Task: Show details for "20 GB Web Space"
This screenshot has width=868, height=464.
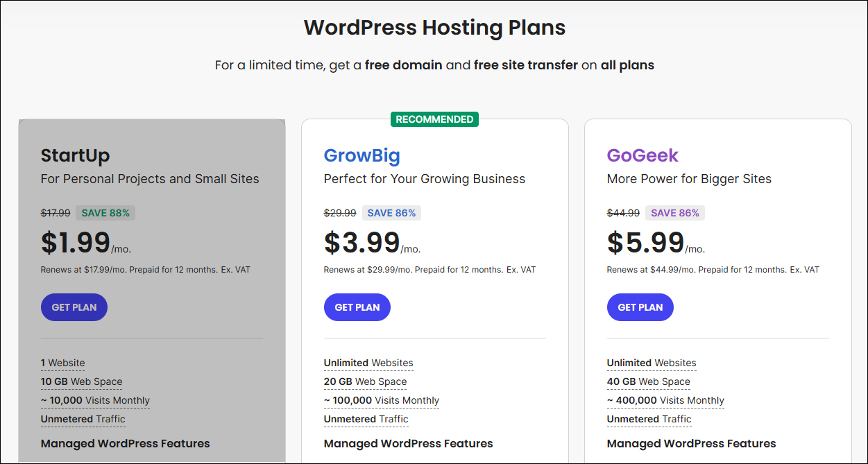Action: (x=365, y=381)
